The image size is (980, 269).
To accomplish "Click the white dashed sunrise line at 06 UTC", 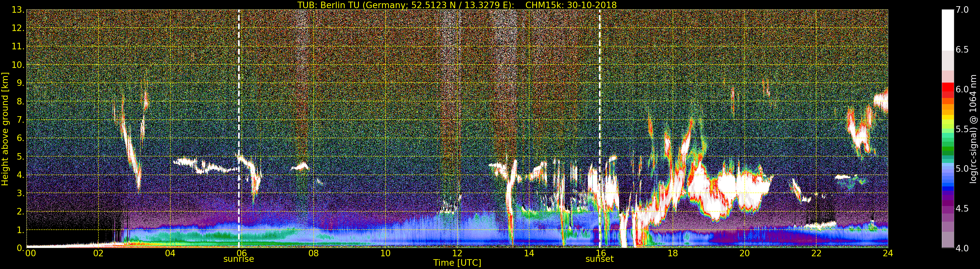I will click(x=239, y=129).
